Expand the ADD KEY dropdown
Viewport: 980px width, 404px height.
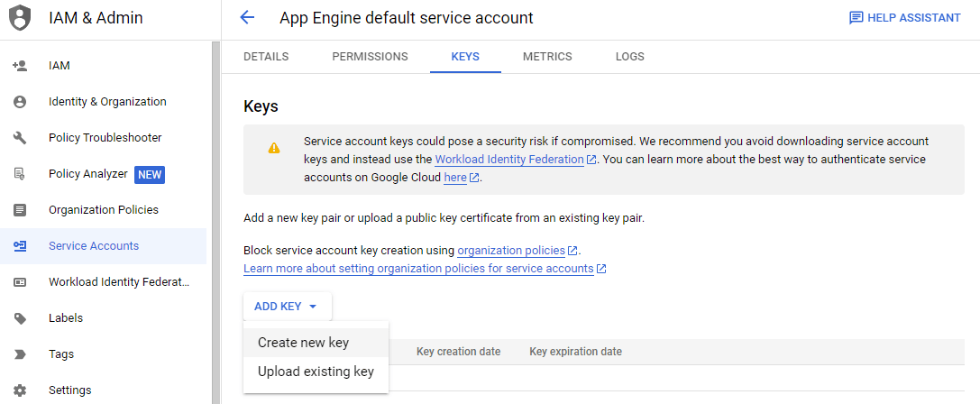coord(287,307)
